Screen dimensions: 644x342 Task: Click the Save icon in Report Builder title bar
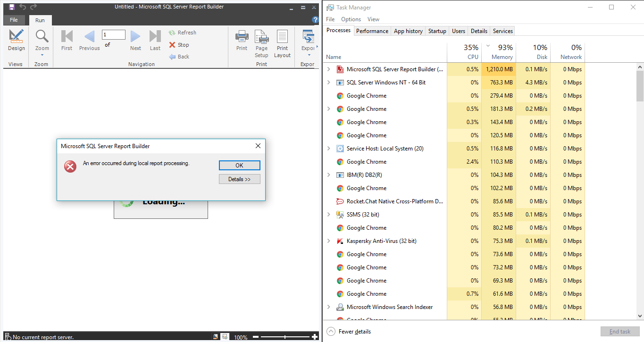(11, 7)
